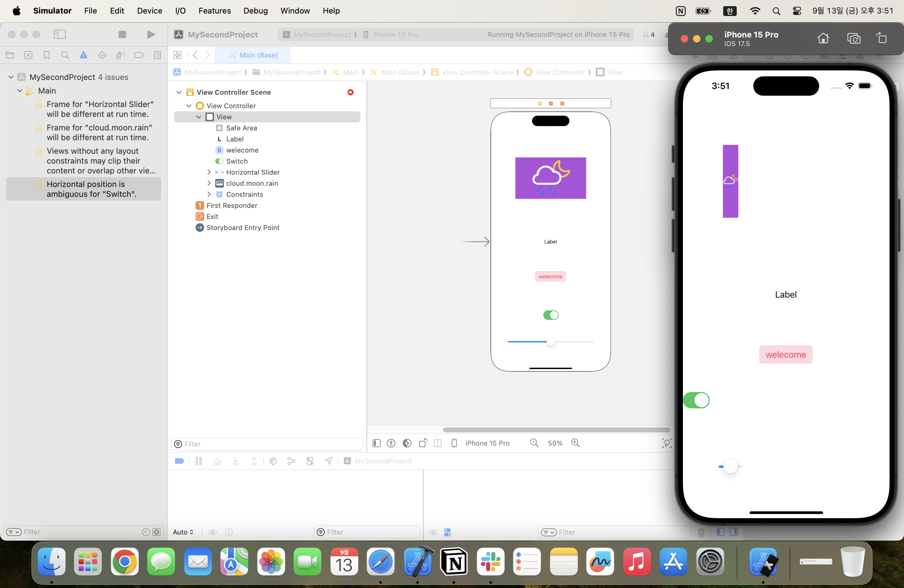
Task: Toggle the switch on storyboard canvas
Action: tap(551, 315)
